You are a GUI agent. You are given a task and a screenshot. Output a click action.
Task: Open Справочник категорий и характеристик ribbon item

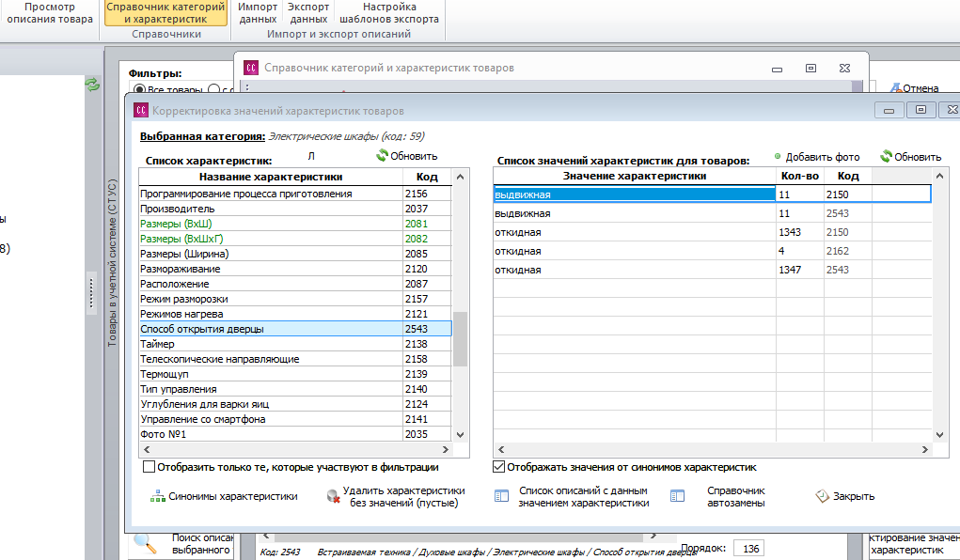[x=165, y=13]
